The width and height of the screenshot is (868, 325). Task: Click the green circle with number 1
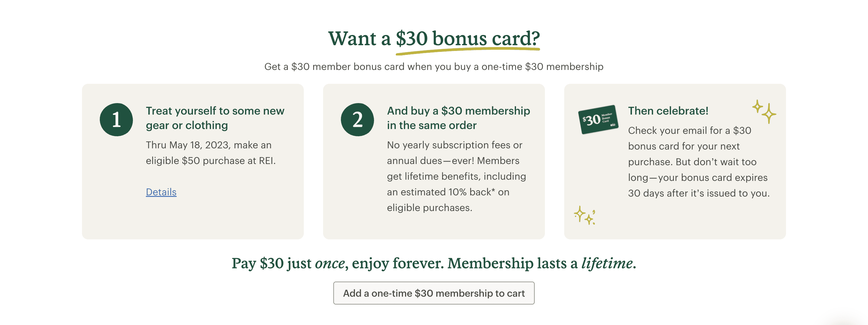point(116,120)
